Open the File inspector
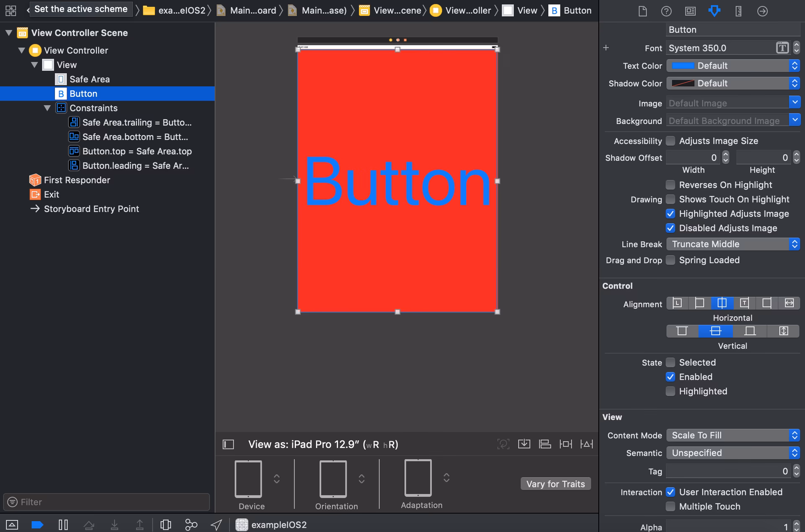This screenshot has width=805, height=532. (x=642, y=11)
